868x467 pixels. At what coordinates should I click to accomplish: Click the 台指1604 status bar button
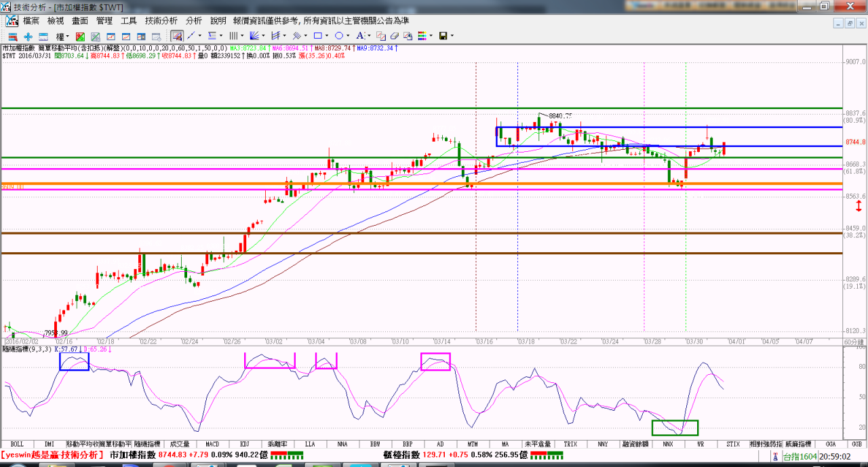(x=799, y=456)
